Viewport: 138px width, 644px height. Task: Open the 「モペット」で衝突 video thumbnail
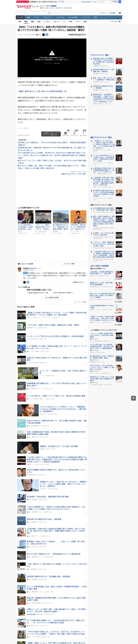tap(43, 217)
